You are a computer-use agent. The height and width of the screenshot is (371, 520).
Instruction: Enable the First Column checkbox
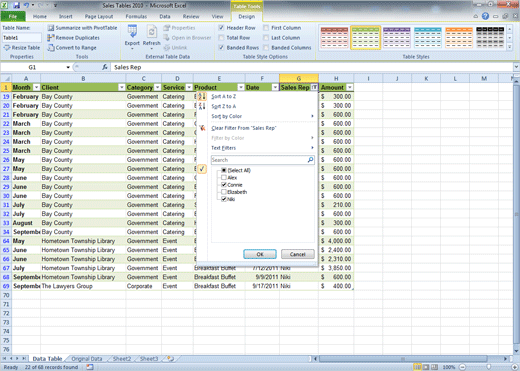[266, 28]
